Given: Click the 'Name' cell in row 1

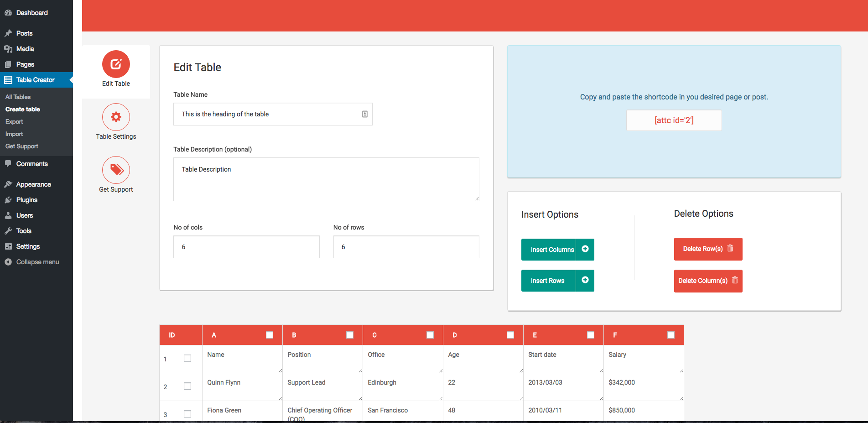Looking at the screenshot, I should click(x=243, y=359).
